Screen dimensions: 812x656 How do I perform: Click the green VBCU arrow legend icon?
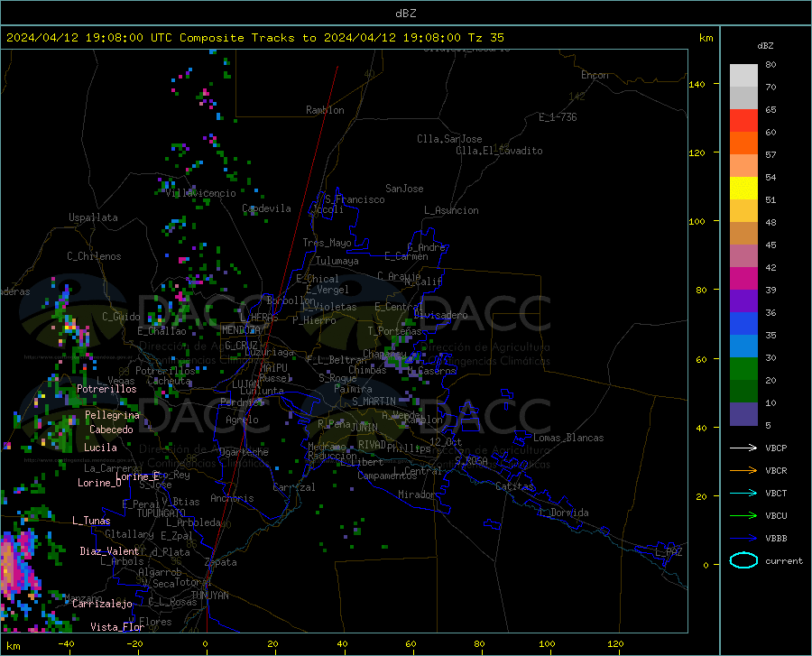pyautogui.click(x=743, y=516)
